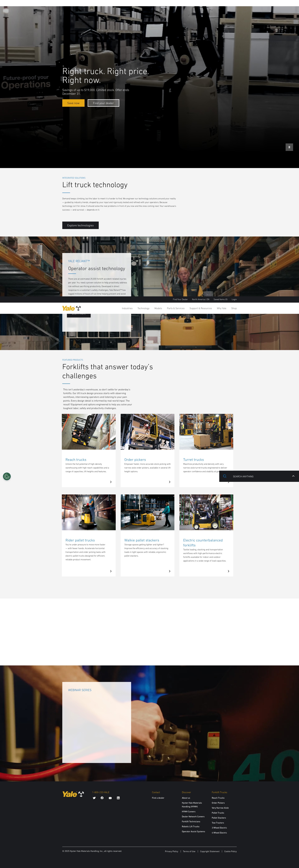This screenshot has height=868, width=299.
Task: Open Terms of Use link
Action: click(x=189, y=852)
